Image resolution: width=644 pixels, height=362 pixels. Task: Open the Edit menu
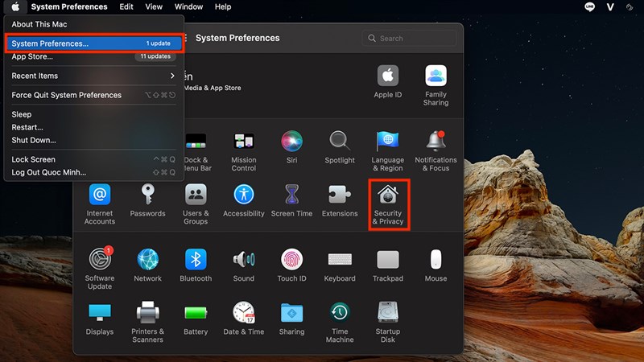click(x=126, y=6)
